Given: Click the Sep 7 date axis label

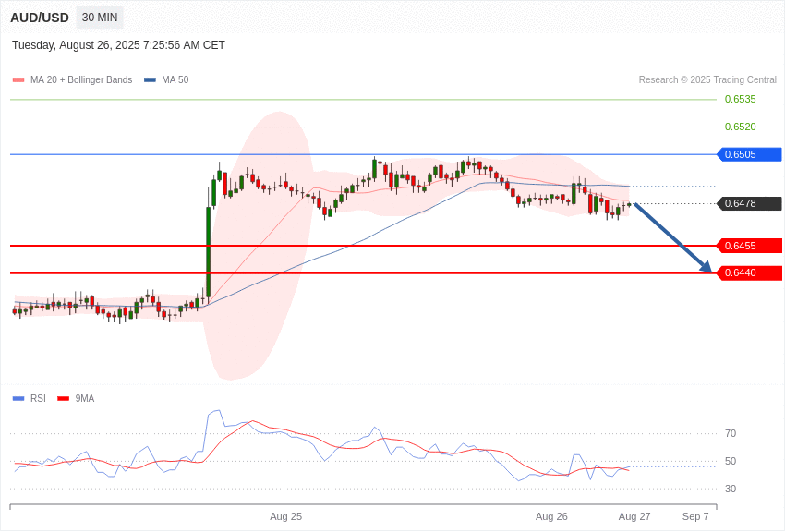Looking at the screenshot, I should (x=695, y=516).
